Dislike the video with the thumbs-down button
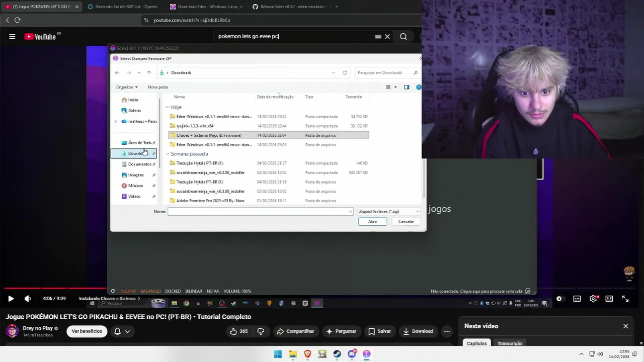The image size is (644, 362). [x=261, y=331]
